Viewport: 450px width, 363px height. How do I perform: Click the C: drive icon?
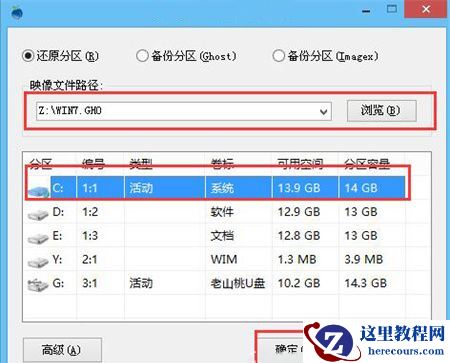click(x=38, y=191)
